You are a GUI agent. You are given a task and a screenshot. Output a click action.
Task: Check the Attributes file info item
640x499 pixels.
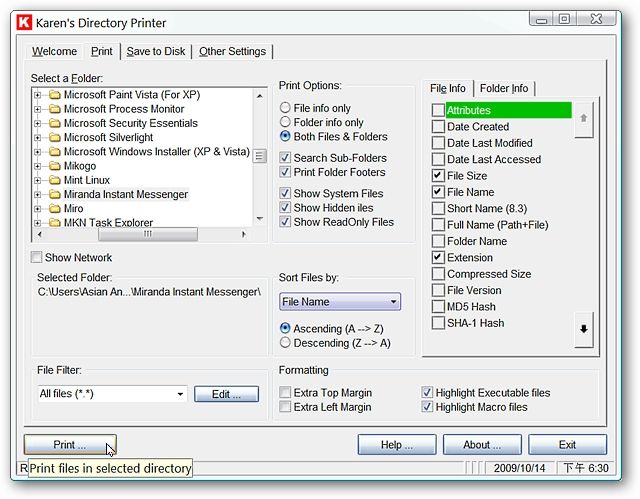click(x=438, y=110)
